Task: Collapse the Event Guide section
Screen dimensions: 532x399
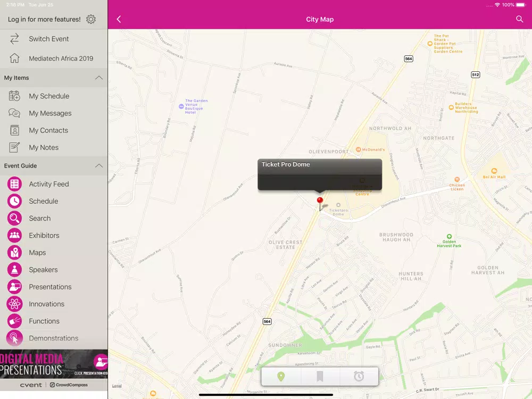Action: [99, 165]
